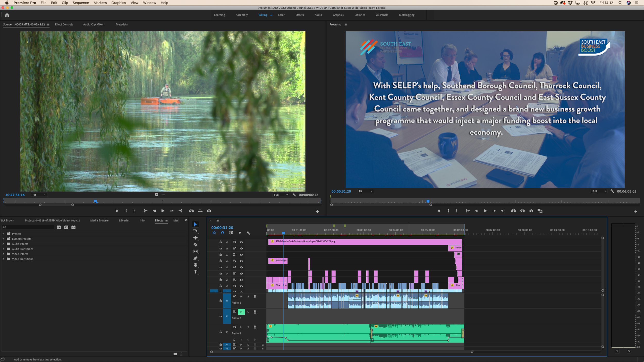
Task: Click Program monitor playhead in scrub bar
Action: coord(428,201)
